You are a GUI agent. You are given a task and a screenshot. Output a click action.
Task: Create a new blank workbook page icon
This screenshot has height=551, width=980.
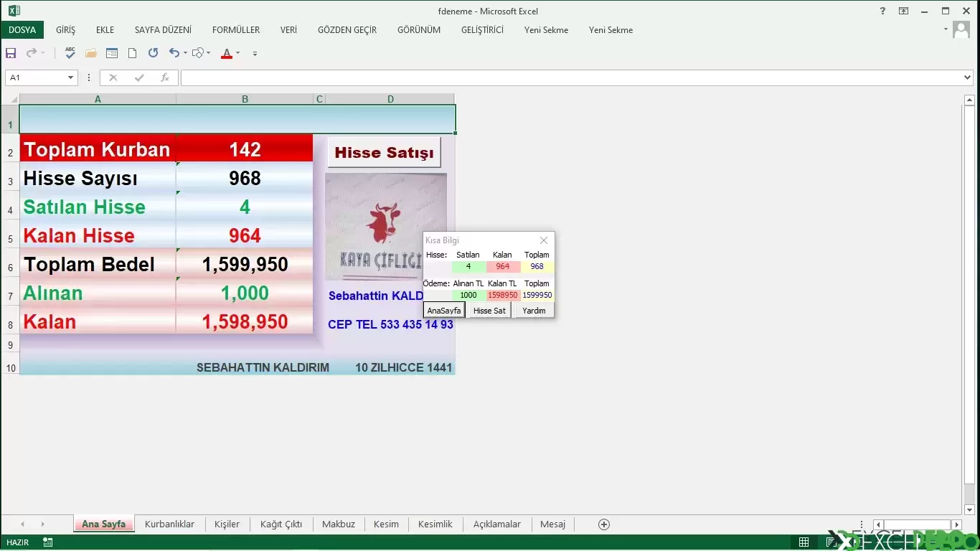tap(132, 53)
